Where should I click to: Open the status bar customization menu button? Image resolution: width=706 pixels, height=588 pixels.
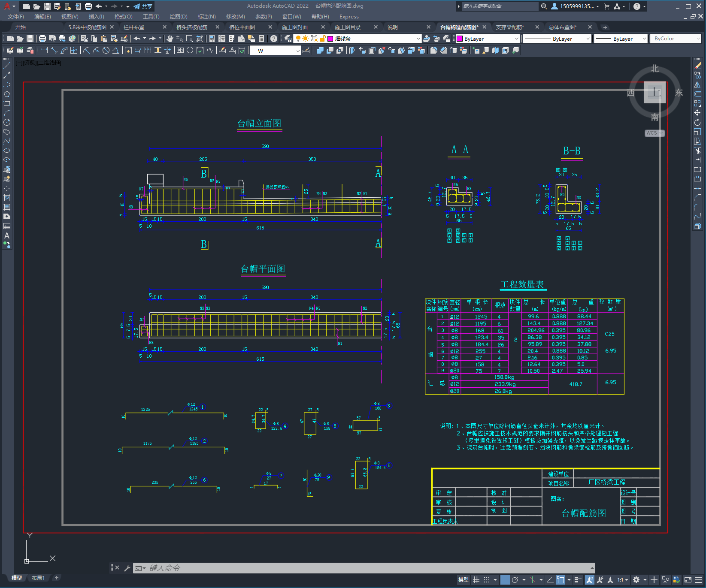(x=699, y=580)
